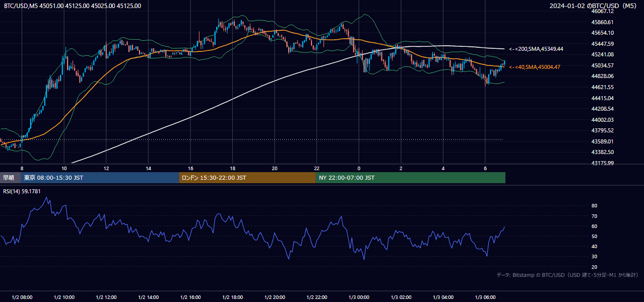
Task: Click the RSI(14) 59.1781 indicator label
Action: pyautogui.click(x=22, y=191)
